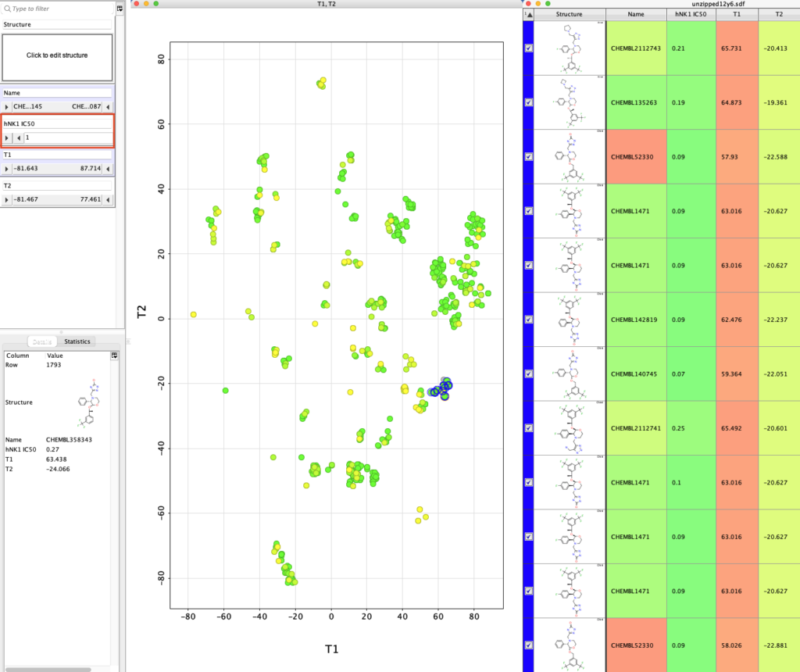
Task: Click the right arrow icon of T1 filter
Action: pyautogui.click(x=8, y=168)
